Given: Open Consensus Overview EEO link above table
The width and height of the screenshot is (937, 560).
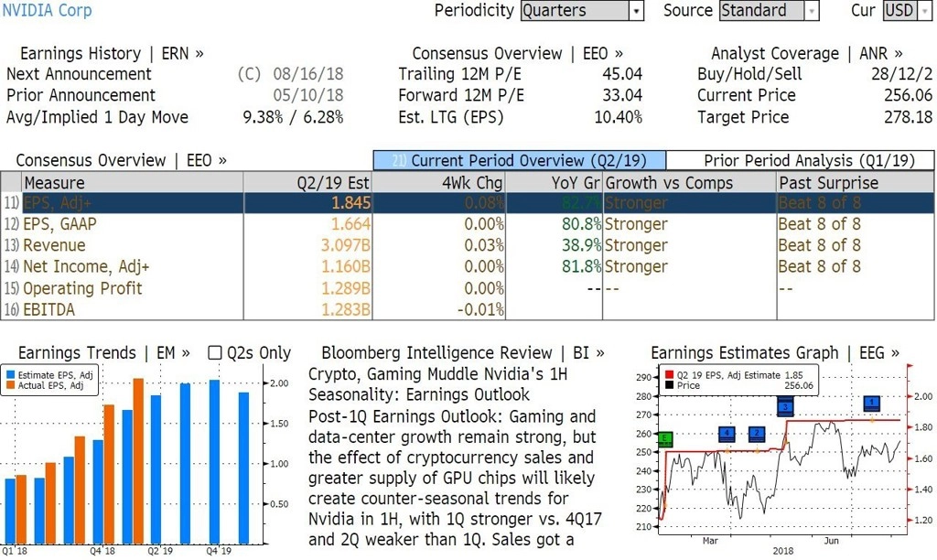Looking at the screenshot, I should 122,161.
